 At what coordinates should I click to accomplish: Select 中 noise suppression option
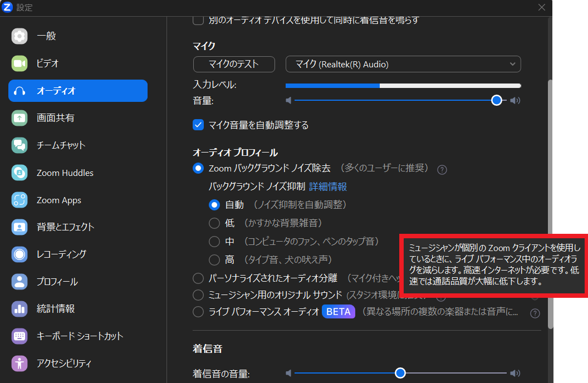(214, 242)
